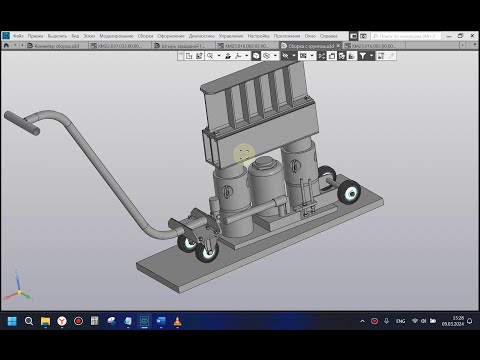
Task: Open the Приложения menu
Action: (x=287, y=36)
